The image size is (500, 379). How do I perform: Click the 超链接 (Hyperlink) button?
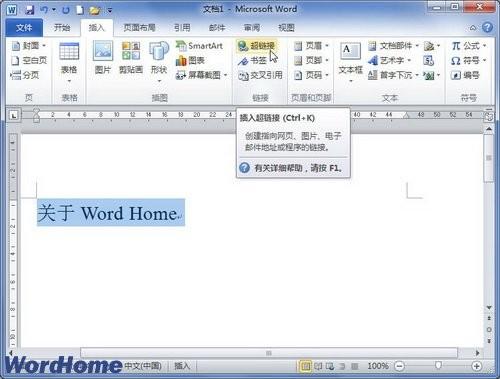click(257, 46)
